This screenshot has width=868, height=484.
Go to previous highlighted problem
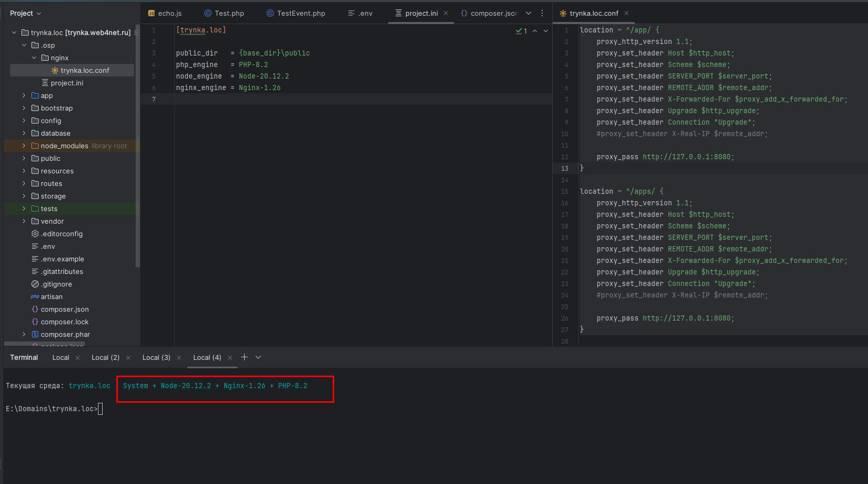[x=535, y=31]
